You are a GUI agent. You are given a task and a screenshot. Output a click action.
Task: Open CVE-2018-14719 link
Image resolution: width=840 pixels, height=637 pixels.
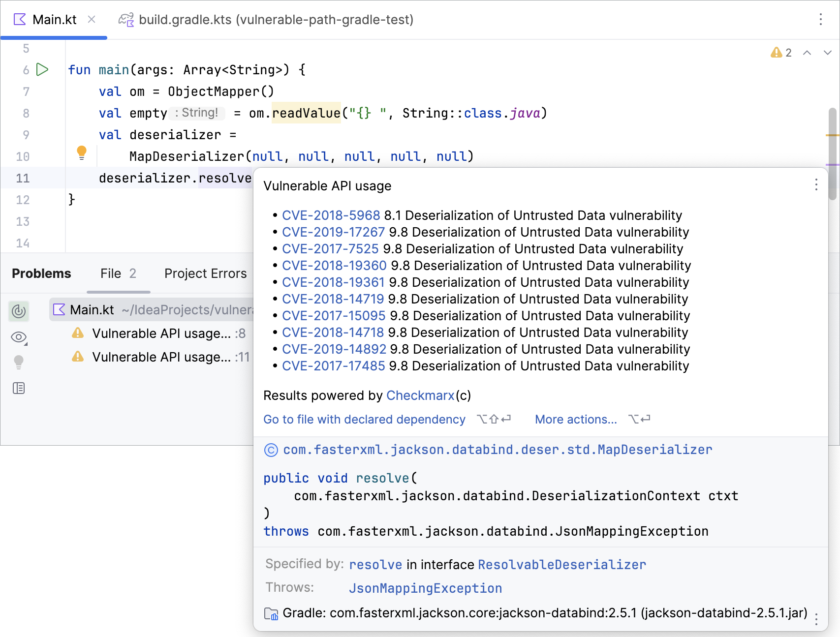pyautogui.click(x=333, y=299)
